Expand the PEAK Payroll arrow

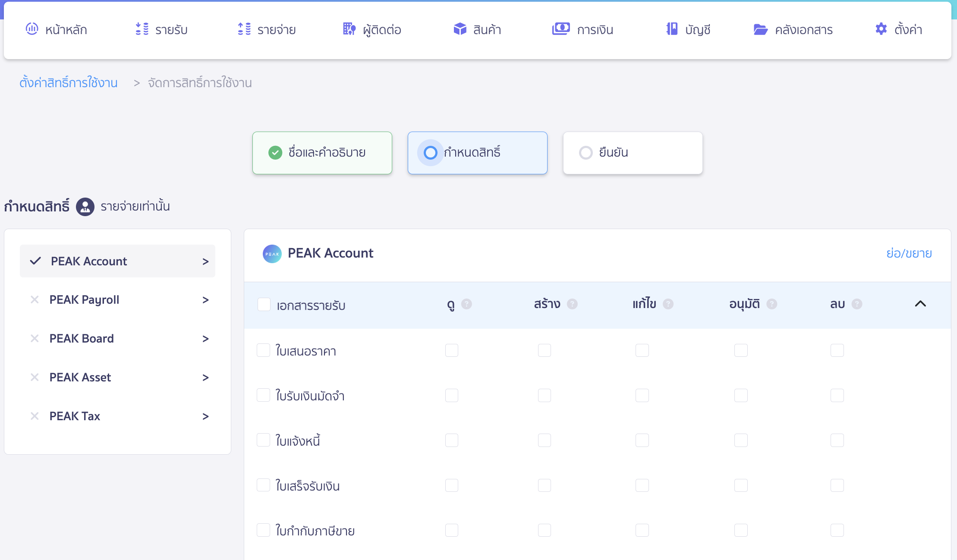point(205,300)
